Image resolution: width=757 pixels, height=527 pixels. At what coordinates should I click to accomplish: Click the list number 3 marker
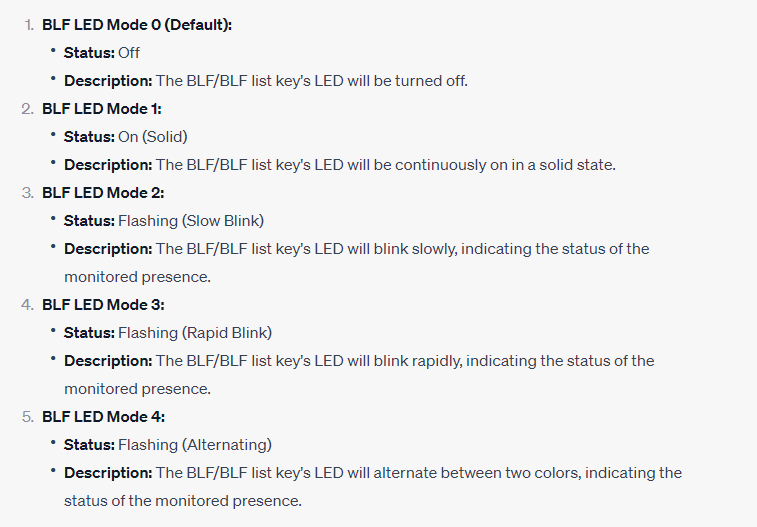pos(28,193)
